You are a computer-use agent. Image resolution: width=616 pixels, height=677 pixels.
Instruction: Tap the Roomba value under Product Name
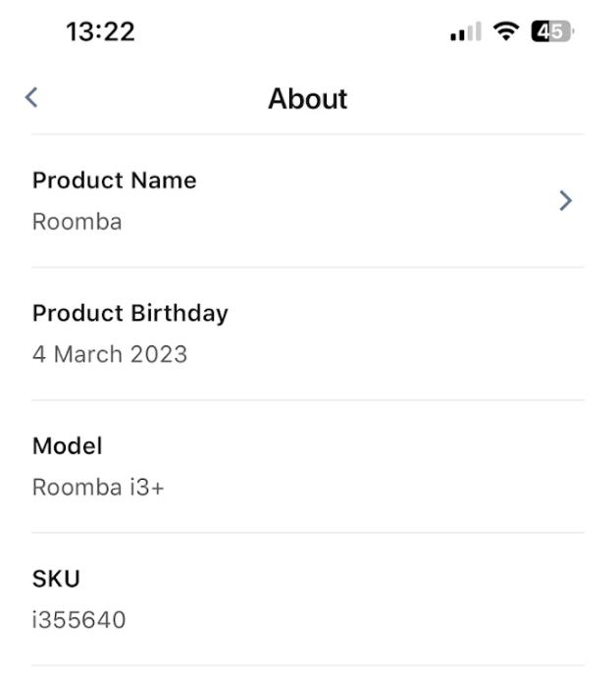(x=77, y=222)
